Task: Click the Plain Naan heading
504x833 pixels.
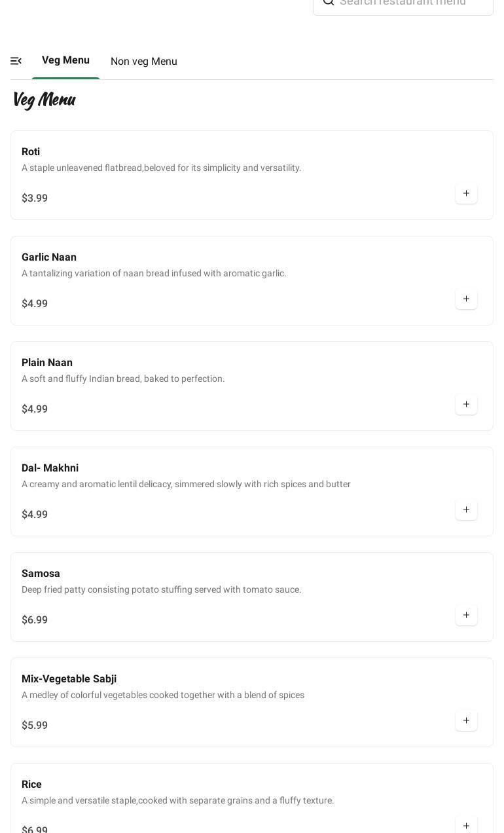Action: (x=47, y=363)
